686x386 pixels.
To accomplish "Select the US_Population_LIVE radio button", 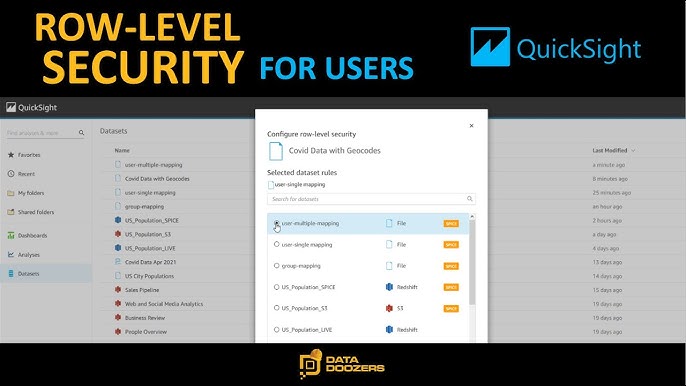I will pyautogui.click(x=276, y=330).
